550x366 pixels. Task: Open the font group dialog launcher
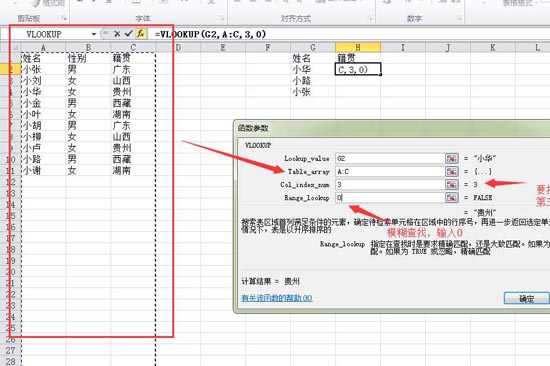tap(222, 18)
